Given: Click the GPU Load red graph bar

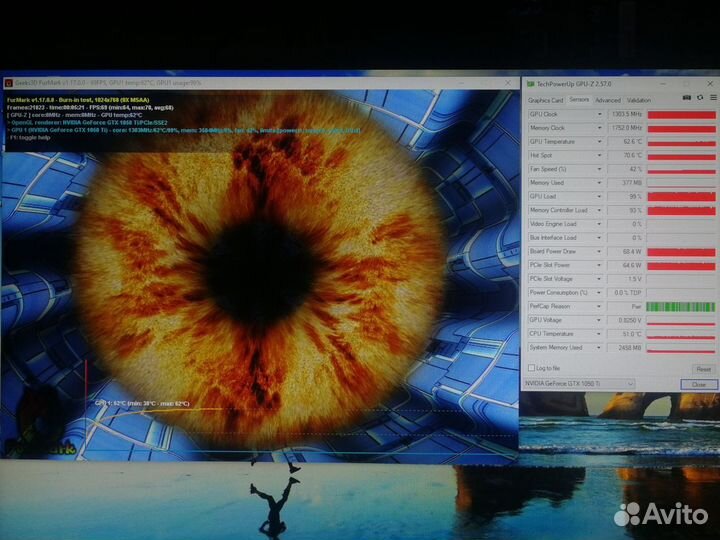Looking at the screenshot, I should [x=680, y=197].
